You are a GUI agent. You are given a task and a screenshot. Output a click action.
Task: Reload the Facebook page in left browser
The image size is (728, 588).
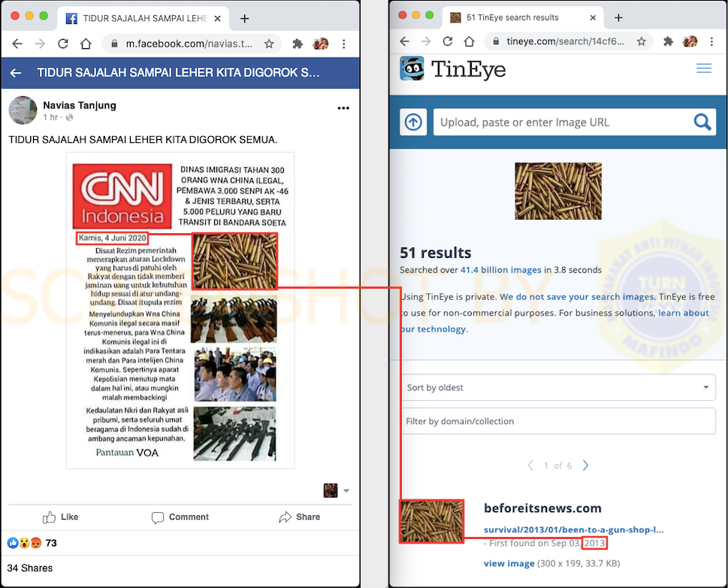click(x=63, y=44)
